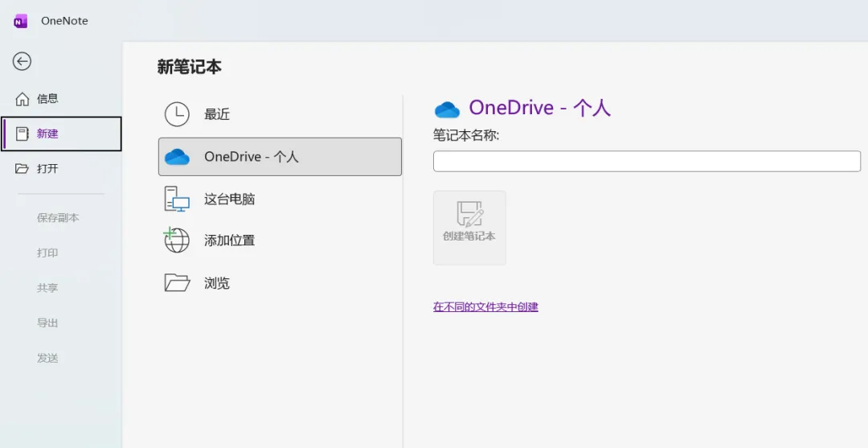Choose the 导出 sidebar option
Viewport: 868px width, 448px height.
47,323
